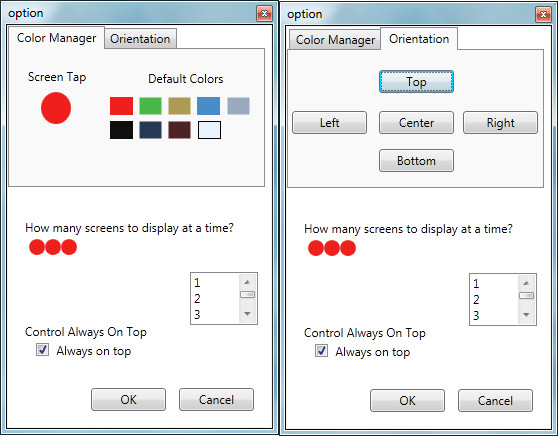Choose the light white-blue outlined swatch
Viewport: 560px width, 436px height.
(x=209, y=130)
